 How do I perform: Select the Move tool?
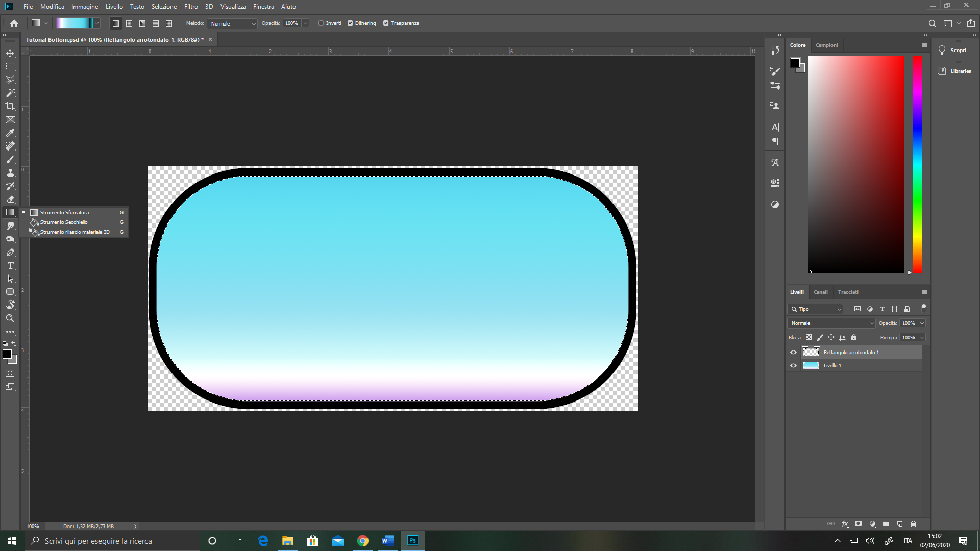[x=10, y=53]
